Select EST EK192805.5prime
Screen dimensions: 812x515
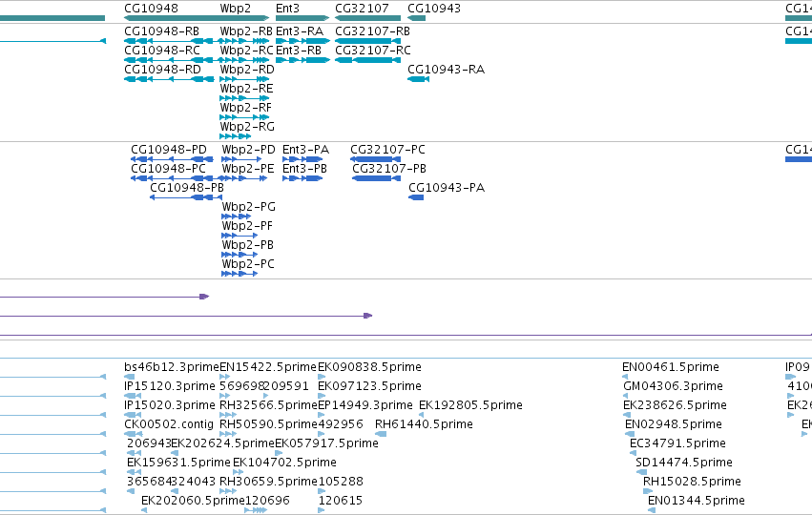(470, 405)
